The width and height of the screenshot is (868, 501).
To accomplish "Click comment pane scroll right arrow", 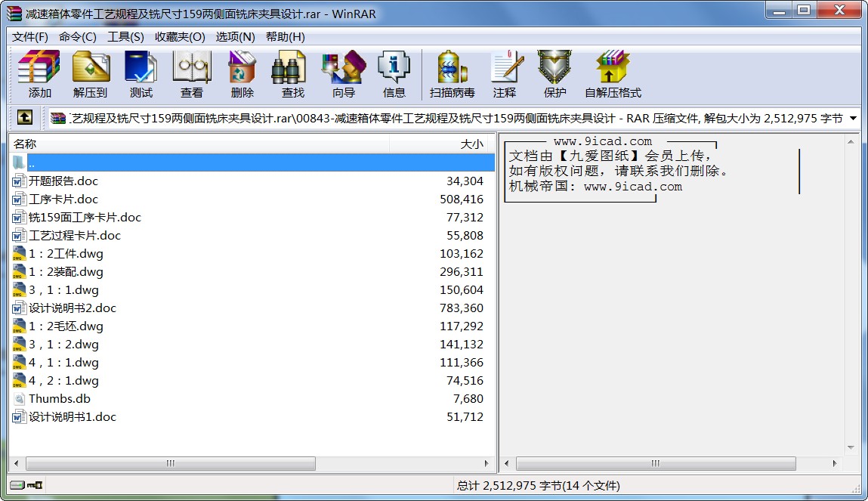I will (835, 463).
